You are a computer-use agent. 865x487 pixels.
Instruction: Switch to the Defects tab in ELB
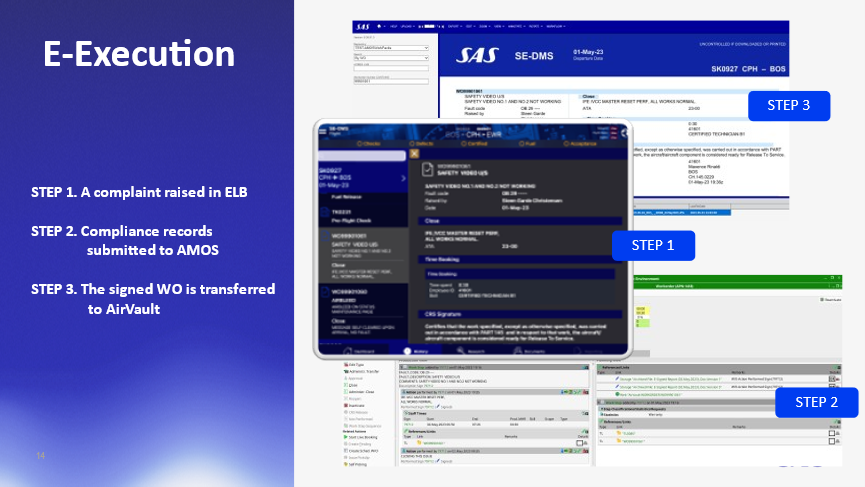[421, 144]
